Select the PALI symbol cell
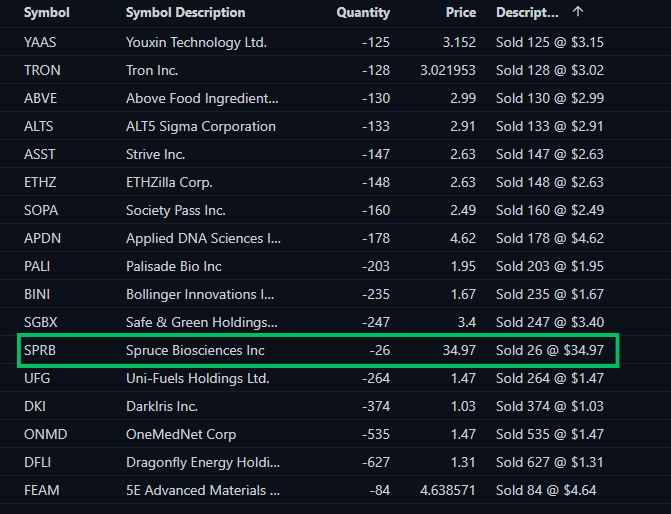The width and height of the screenshot is (671, 514). point(37,266)
